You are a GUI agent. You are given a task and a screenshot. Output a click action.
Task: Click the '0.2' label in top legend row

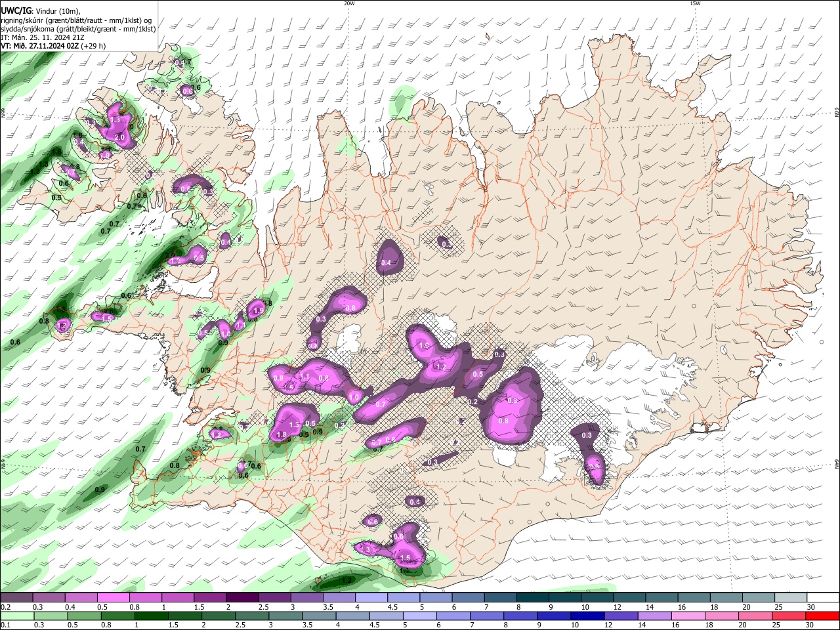click(x=6, y=607)
